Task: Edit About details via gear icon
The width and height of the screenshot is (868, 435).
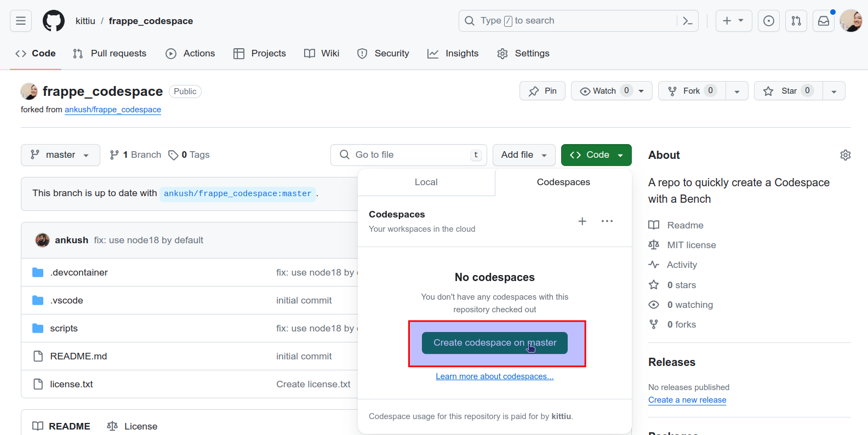Action: click(846, 155)
